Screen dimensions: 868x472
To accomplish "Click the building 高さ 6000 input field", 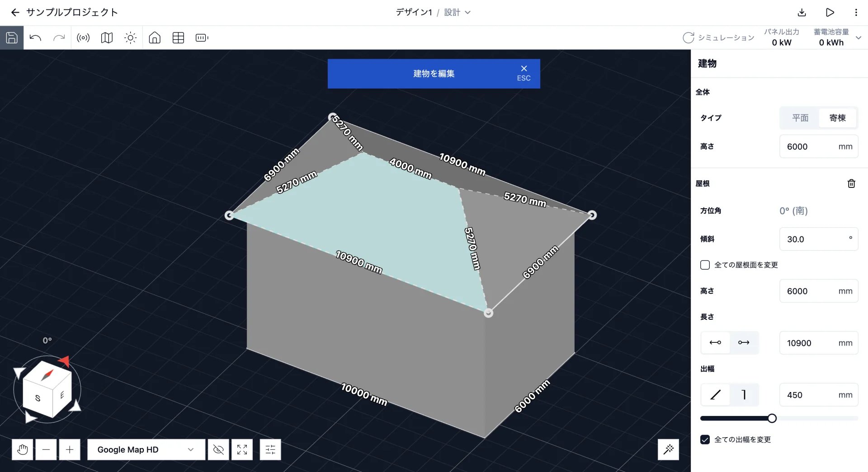I will 819,146.
